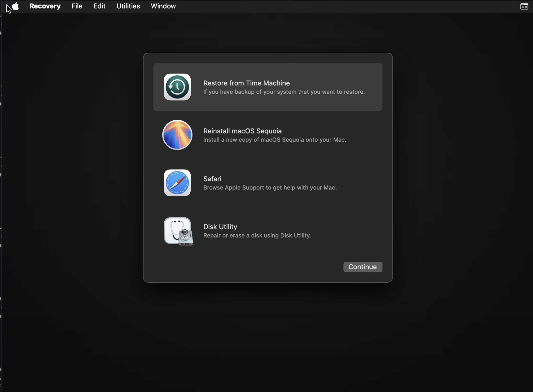
Task: Select Reinstall macOS Sequoia title
Action: click(x=242, y=131)
